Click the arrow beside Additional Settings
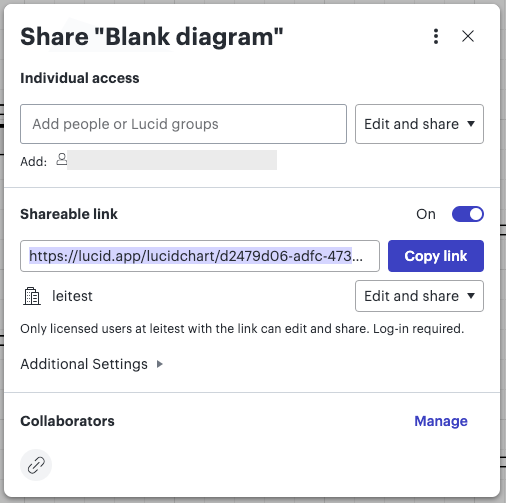 [160, 364]
